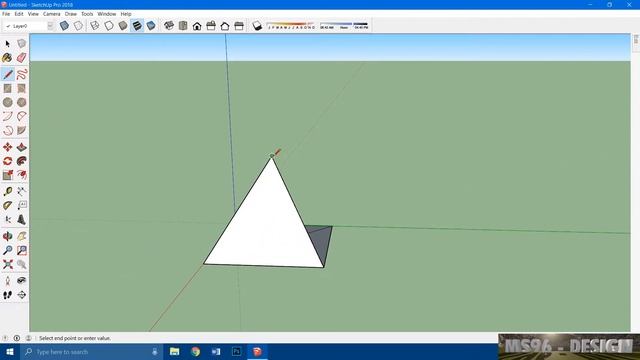Open the Window menu
Image resolution: width=640 pixels, height=360 pixels.
point(107,14)
